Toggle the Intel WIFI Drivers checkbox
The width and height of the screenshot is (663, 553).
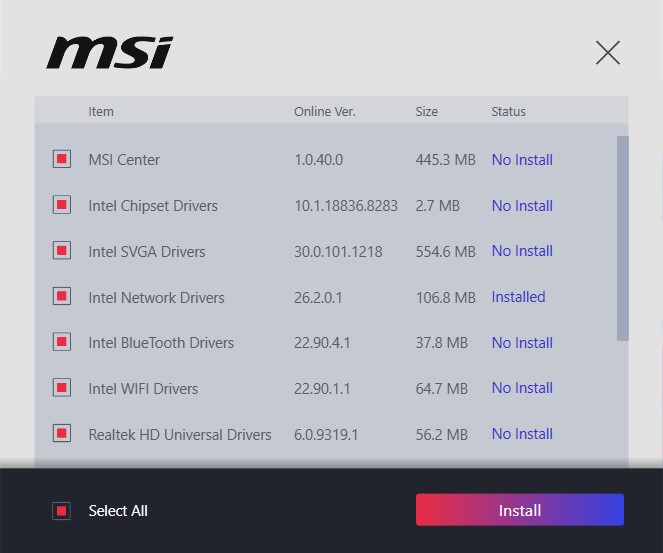point(62,388)
